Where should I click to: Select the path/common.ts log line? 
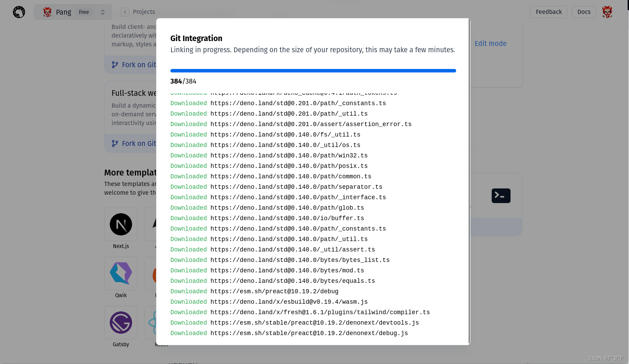(x=271, y=176)
